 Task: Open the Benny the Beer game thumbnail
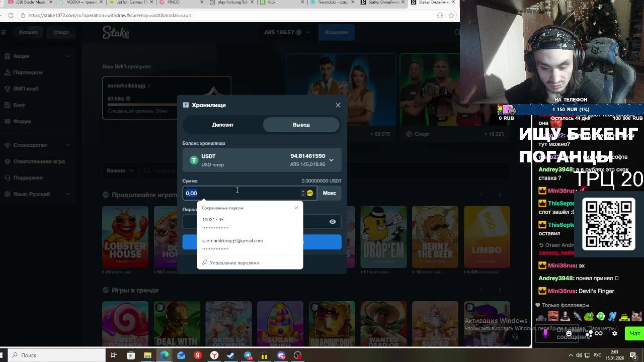435,237
